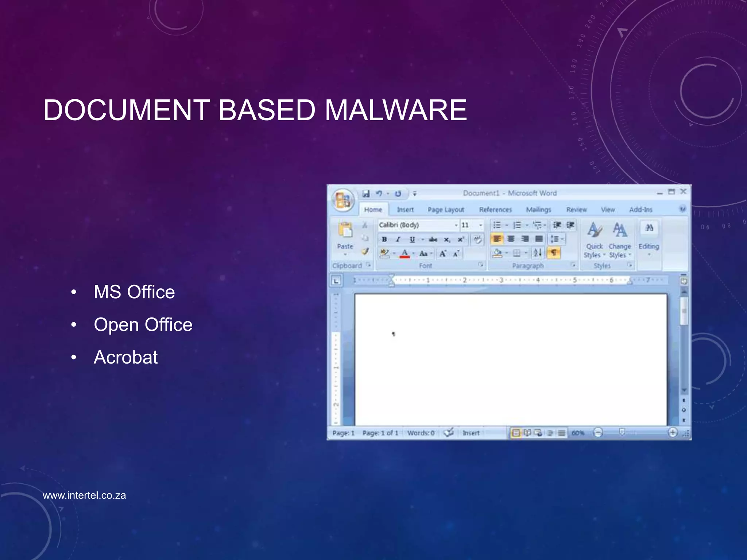
Task: Cut selection with the scissors icon
Action: (x=365, y=225)
